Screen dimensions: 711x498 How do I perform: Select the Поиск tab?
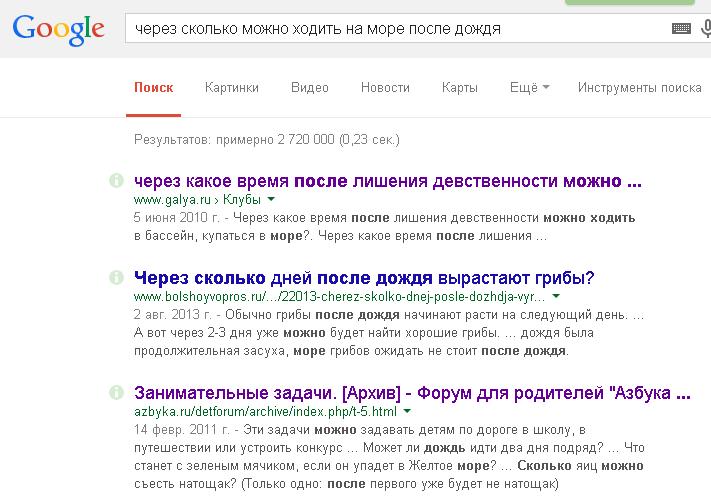coord(154,88)
